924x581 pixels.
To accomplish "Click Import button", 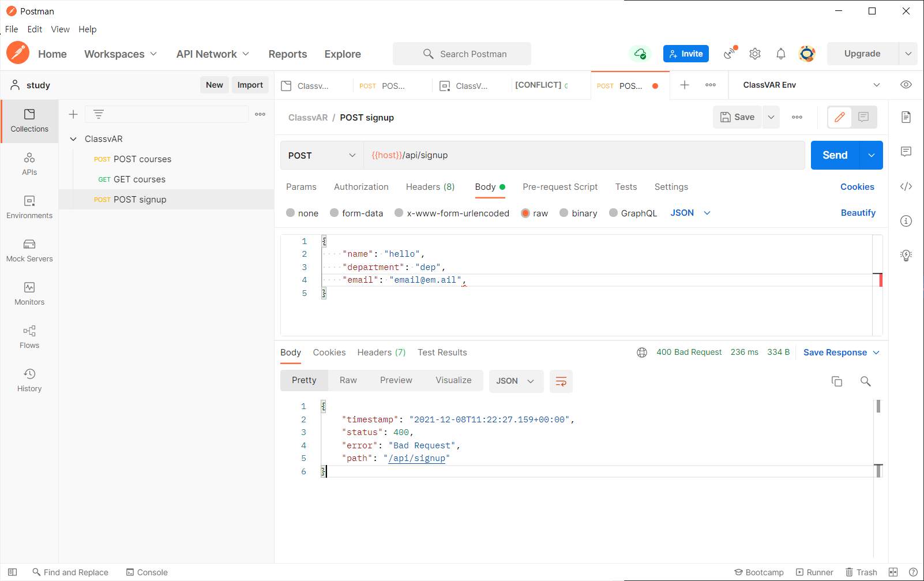I will point(250,85).
